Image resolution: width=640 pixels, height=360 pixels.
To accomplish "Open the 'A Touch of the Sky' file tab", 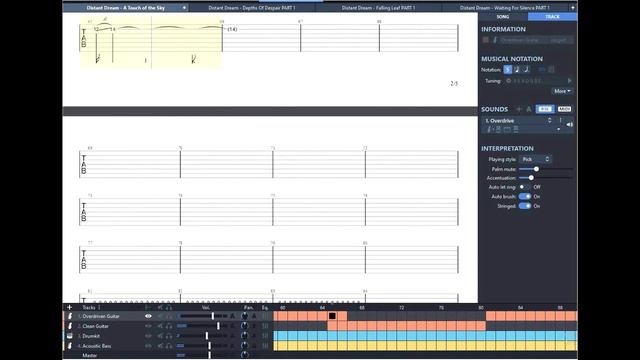I will tap(126, 8).
